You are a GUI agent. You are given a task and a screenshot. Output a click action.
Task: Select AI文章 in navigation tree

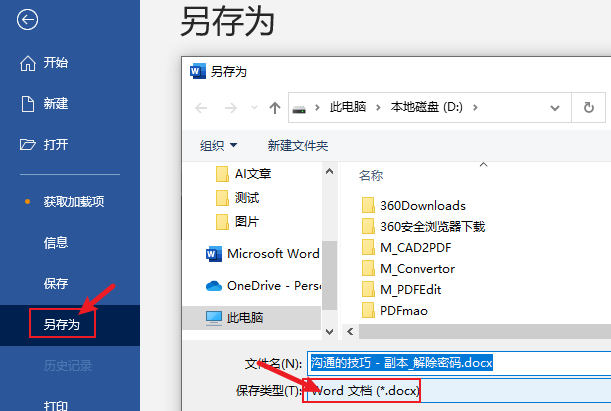pyautogui.click(x=253, y=173)
